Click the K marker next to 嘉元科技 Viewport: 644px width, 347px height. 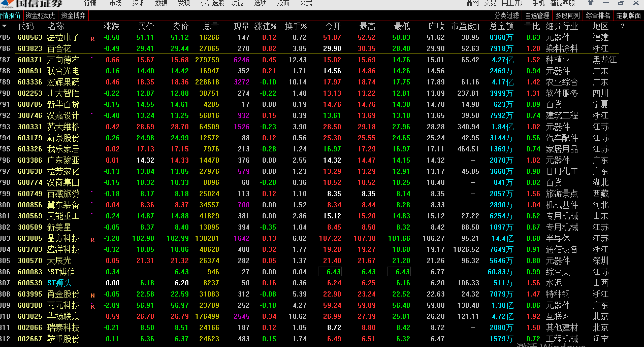[x=92, y=306]
